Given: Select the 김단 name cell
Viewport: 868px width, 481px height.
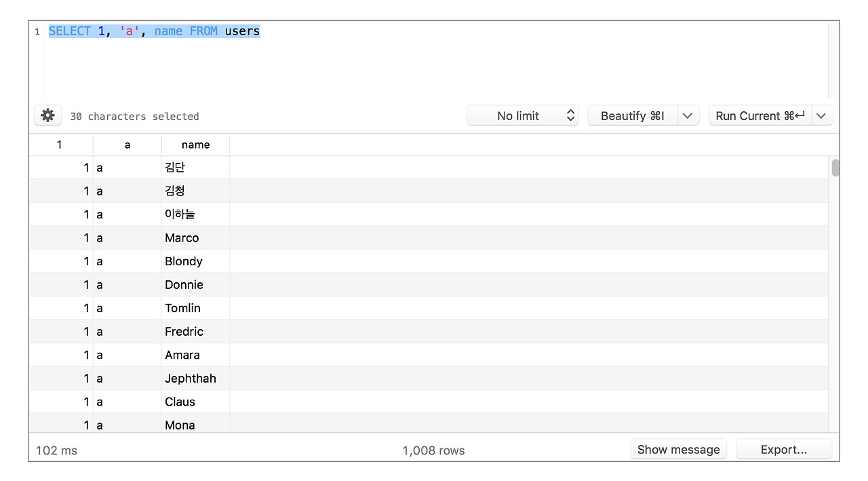Looking at the screenshot, I should click(x=175, y=168).
